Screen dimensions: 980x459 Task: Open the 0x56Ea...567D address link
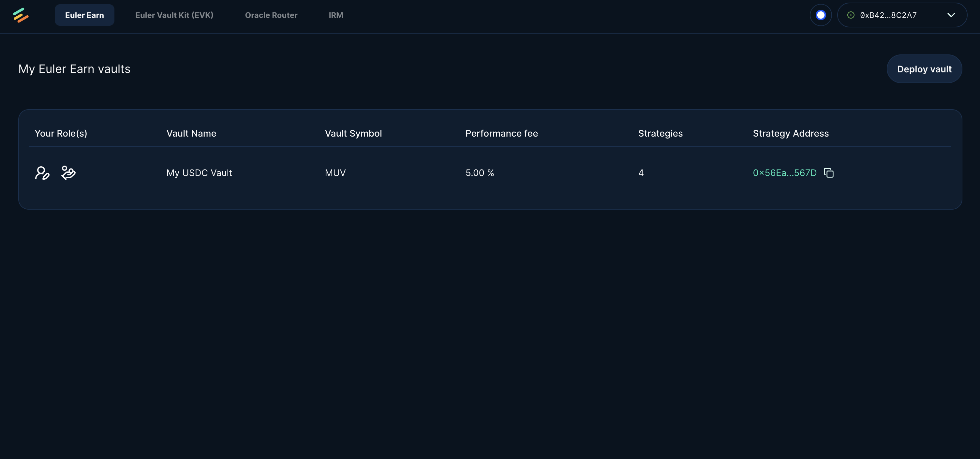(x=784, y=173)
